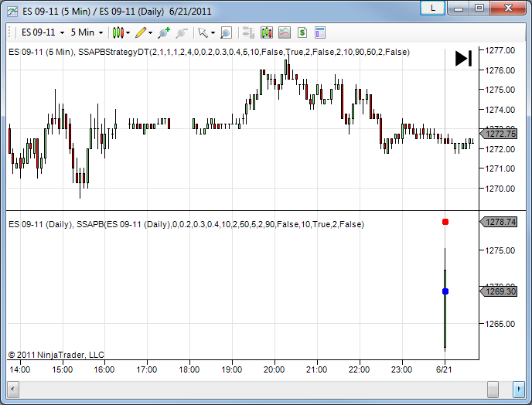Screen dimensions: 532x405
Task: Click the scroll left arrow button
Action: point(12,389)
